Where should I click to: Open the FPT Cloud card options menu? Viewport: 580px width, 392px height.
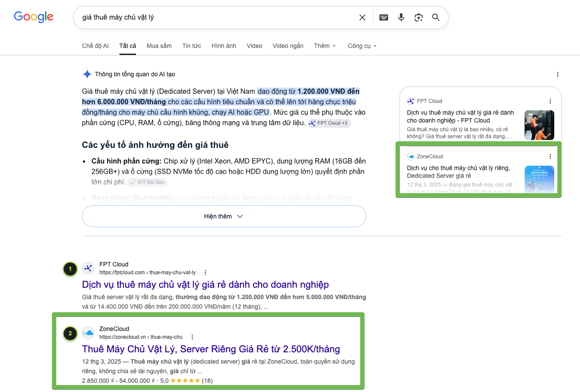pos(550,101)
